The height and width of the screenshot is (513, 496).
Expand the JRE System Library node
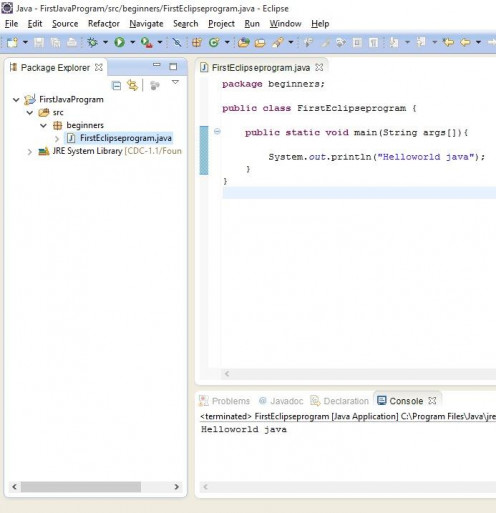tap(30, 152)
